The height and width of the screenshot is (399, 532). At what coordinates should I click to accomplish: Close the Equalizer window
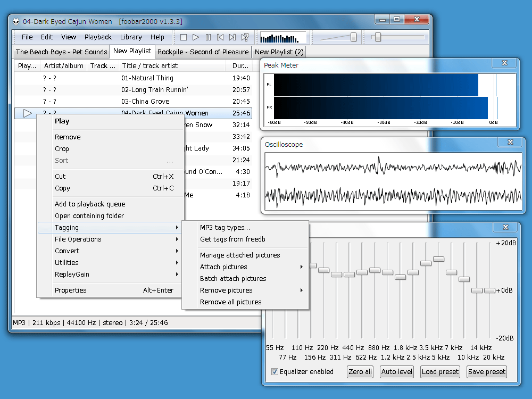click(x=505, y=227)
